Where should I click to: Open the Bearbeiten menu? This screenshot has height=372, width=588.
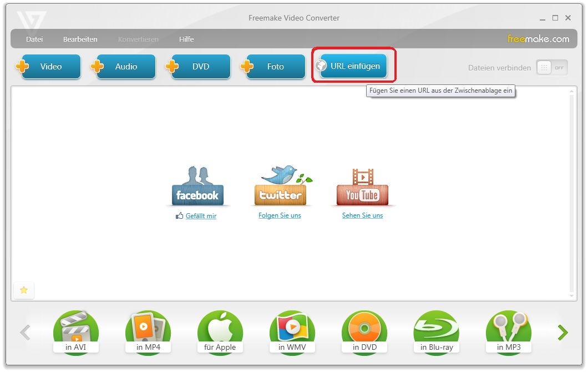click(80, 39)
